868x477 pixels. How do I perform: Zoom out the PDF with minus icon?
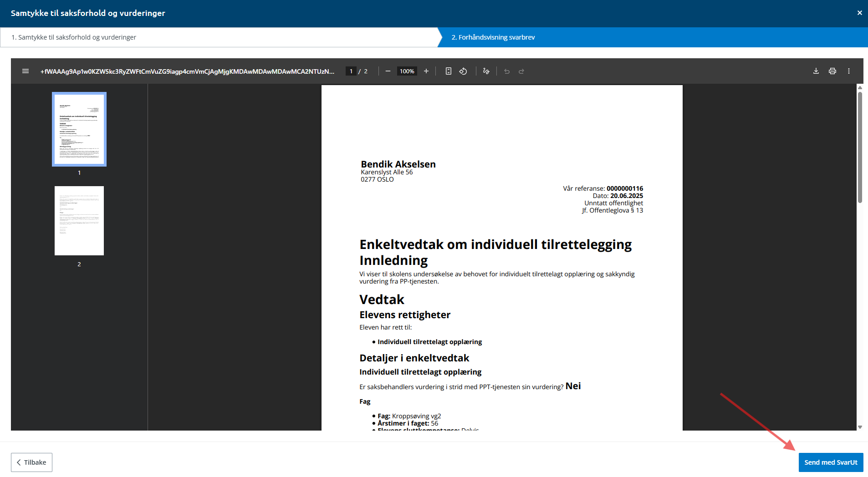(388, 71)
